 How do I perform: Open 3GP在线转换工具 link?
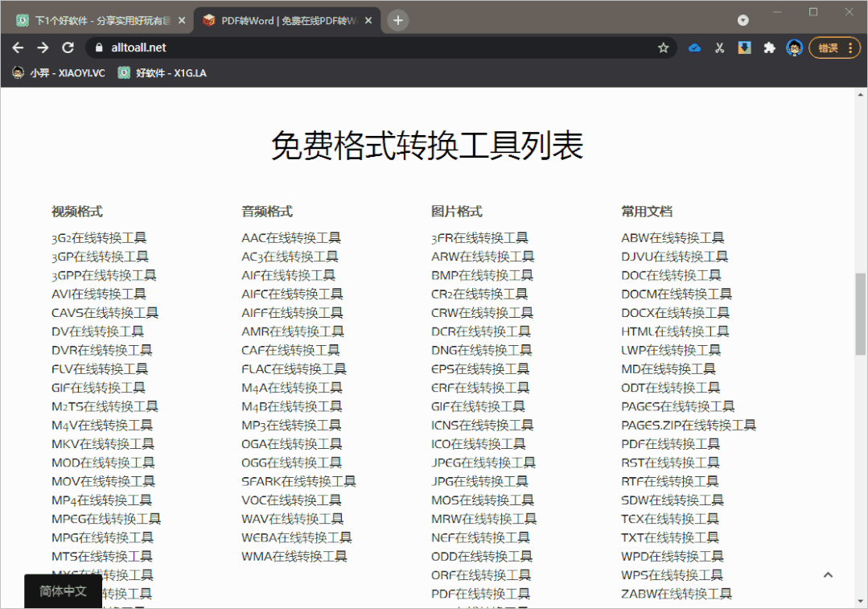tap(100, 257)
